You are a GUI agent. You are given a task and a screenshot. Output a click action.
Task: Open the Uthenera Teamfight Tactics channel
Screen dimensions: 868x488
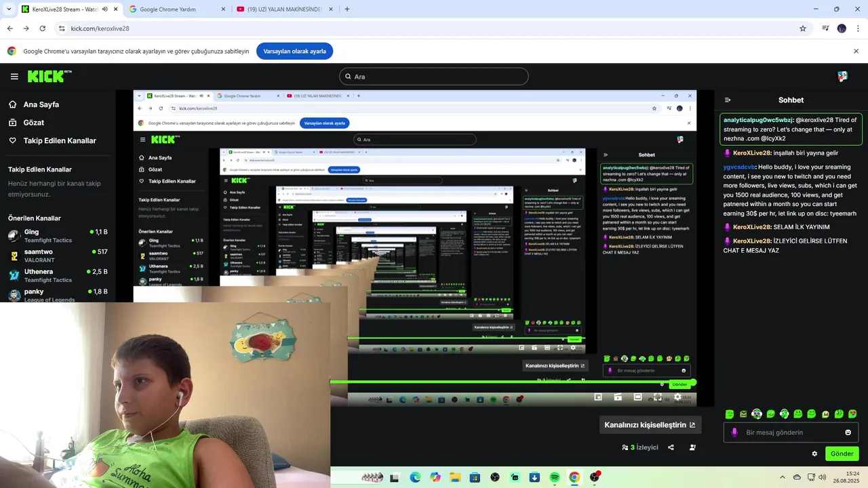pos(58,275)
